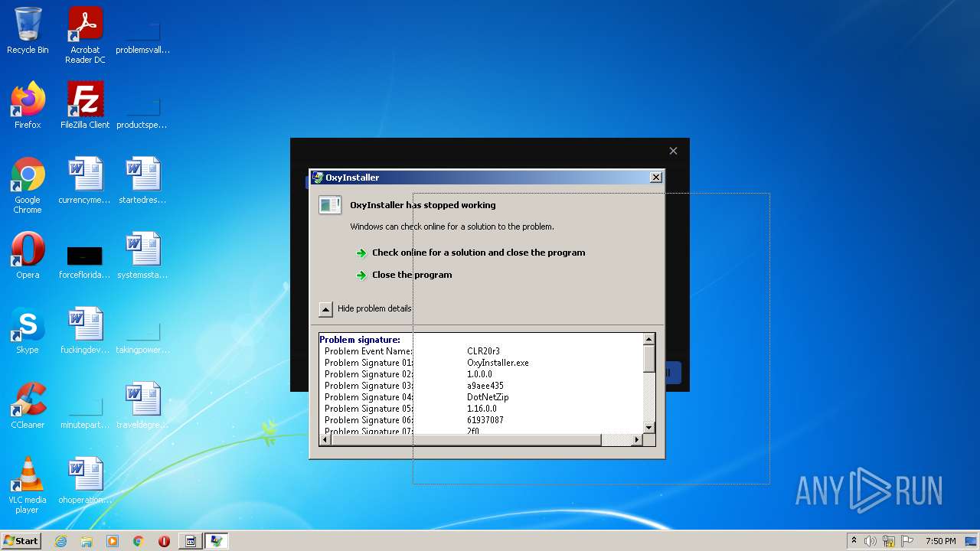
Task: Close the dark installer window behind dialog
Action: pyautogui.click(x=673, y=151)
